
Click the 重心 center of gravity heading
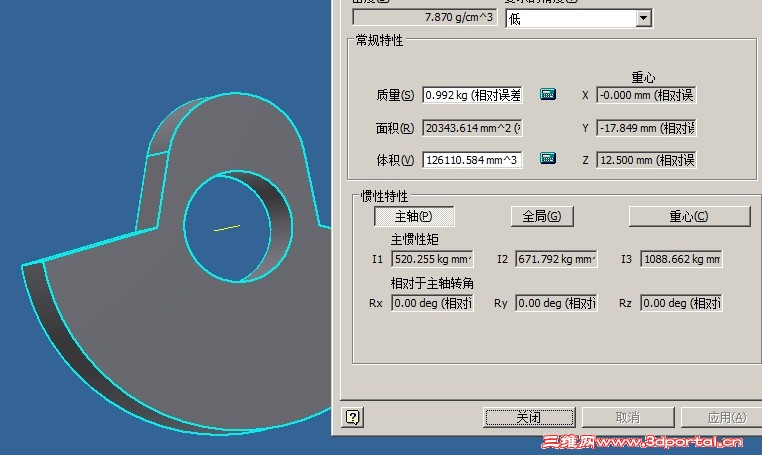pos(643,77)
